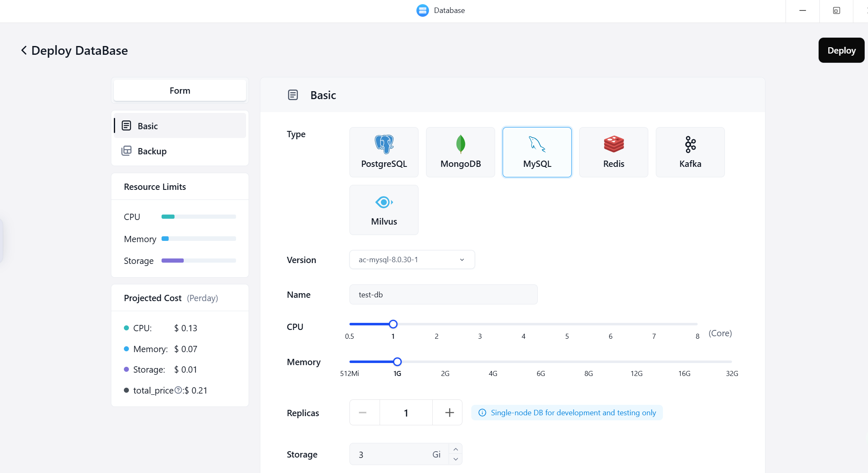
Task: Click the Name input field test-db
Action: [x=444, y=294]
